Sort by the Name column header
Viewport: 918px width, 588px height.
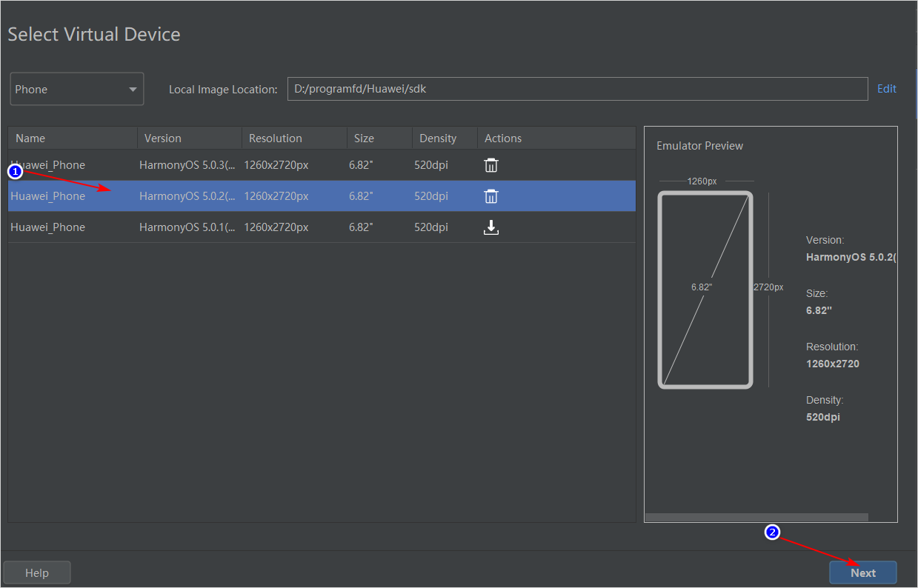73,138
